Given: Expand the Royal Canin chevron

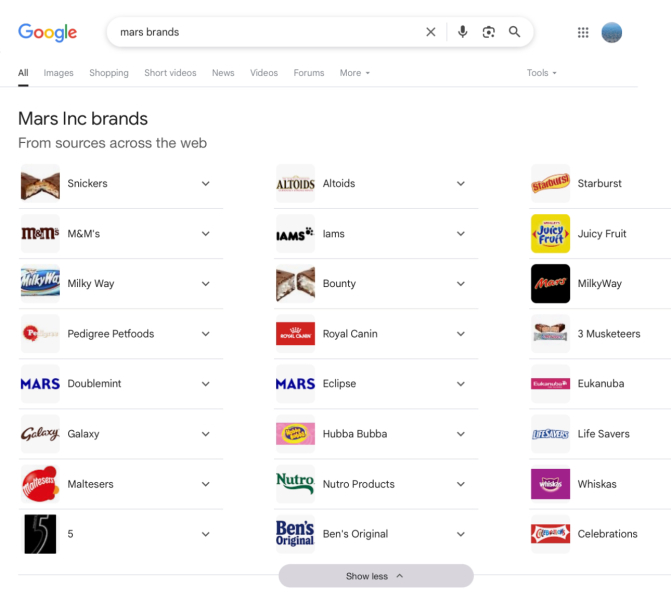Looking at the screenshot, I should point(460,334).
